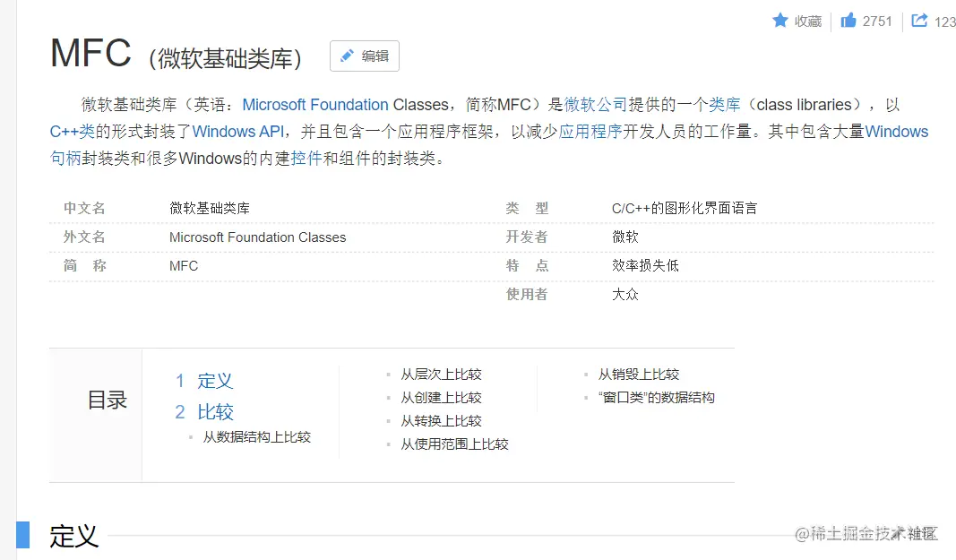The image size is (956, 560).
Task: Go to 从创建上比较 subsection
Action: point(441,397)
